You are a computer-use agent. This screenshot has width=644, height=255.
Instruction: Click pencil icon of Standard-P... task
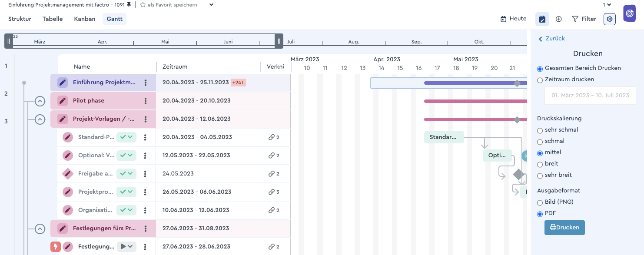click(67, 137)
